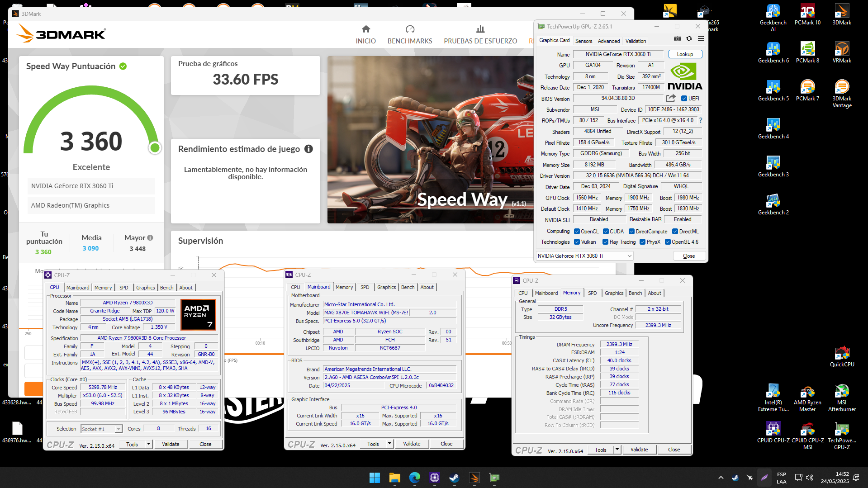The width and height of the screenshot is (868, 488).
Task: Click Speed Way benchmark preview image
Action: (431, 139)
